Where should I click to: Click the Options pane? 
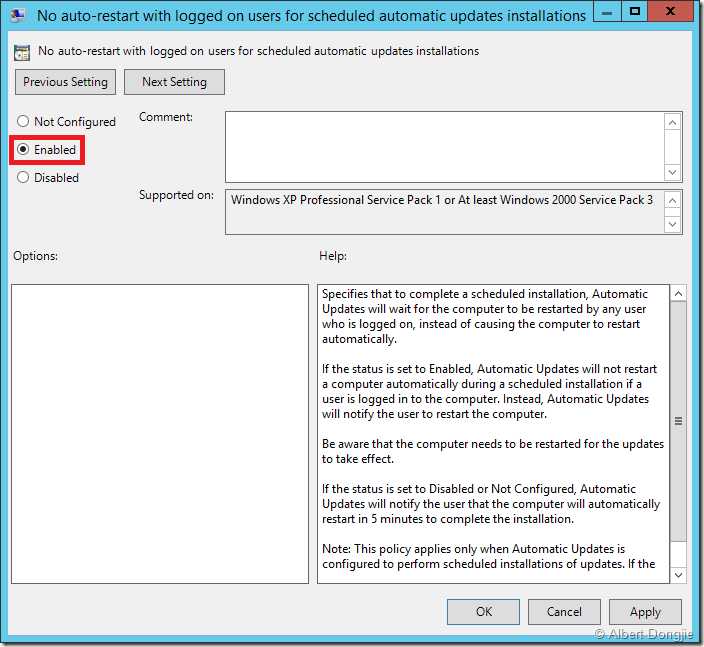point(160,434)
